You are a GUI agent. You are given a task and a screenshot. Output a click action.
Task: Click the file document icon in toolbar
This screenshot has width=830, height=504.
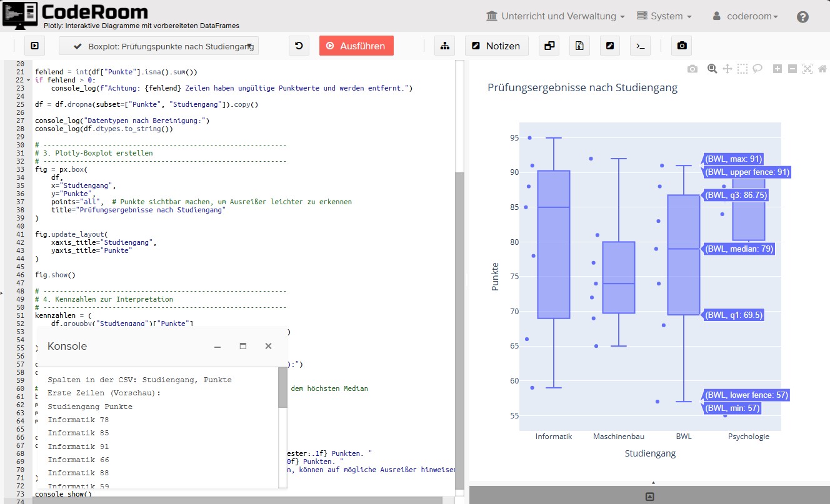579,46
